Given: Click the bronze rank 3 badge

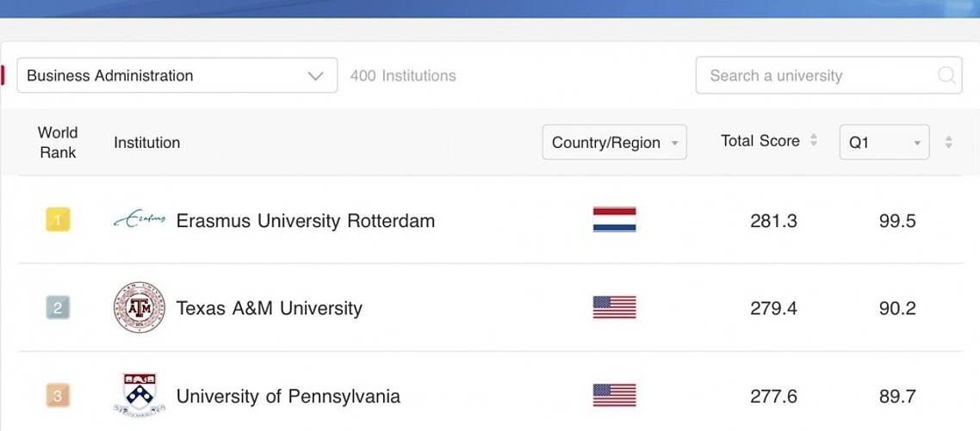Looking at the screenshot, I should pos(58,396).
